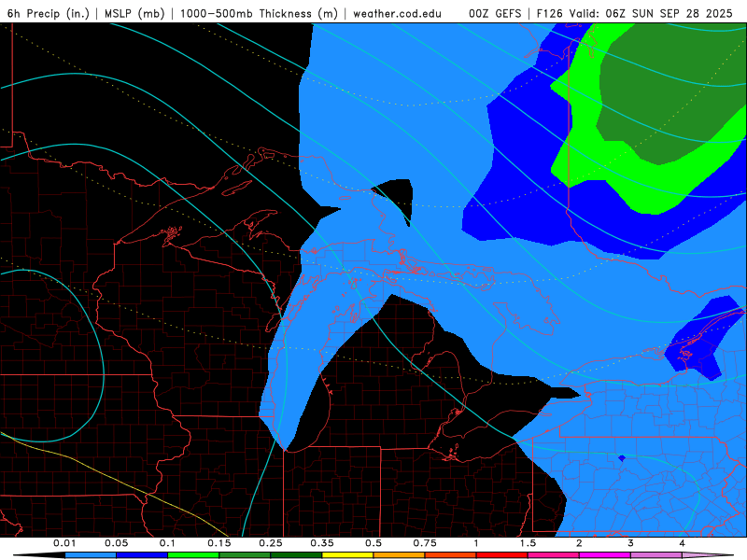This screenshot has width=747, height=560.
Task: Click the light blue 0.01 legend swatch
Action: click(91, 555)
